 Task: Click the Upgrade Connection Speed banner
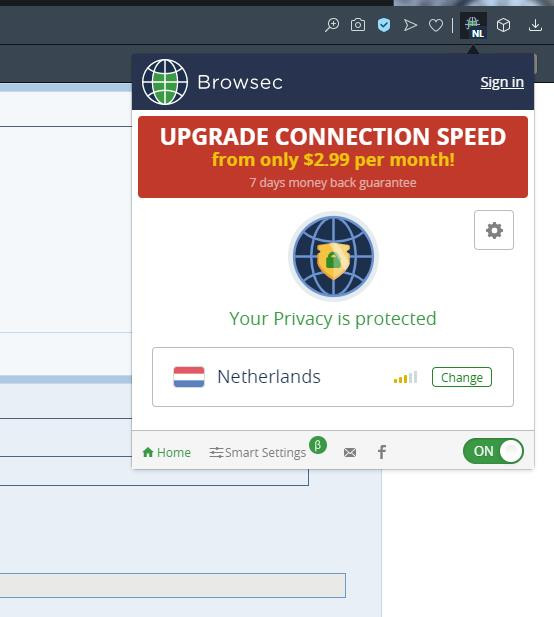coord(333,157)
